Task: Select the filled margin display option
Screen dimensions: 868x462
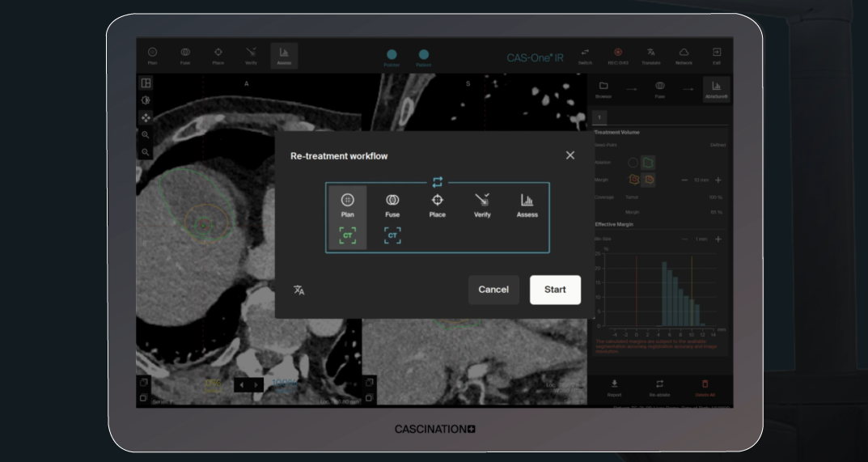Action: click(649, 180)
